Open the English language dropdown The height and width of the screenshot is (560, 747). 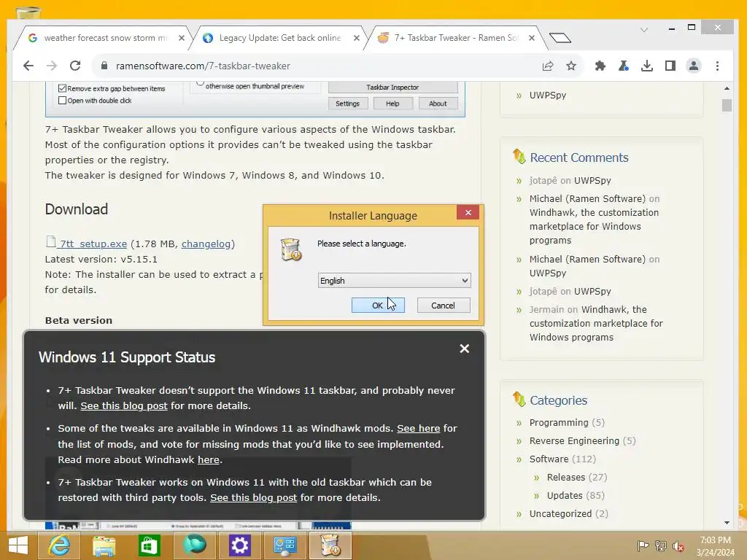(x=394, y=281)
